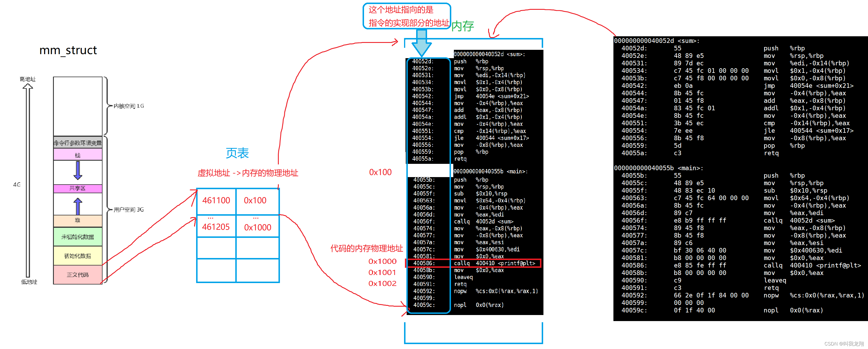
Task: Select the 共享区 shared region block
Action: [x=78, y=188]
